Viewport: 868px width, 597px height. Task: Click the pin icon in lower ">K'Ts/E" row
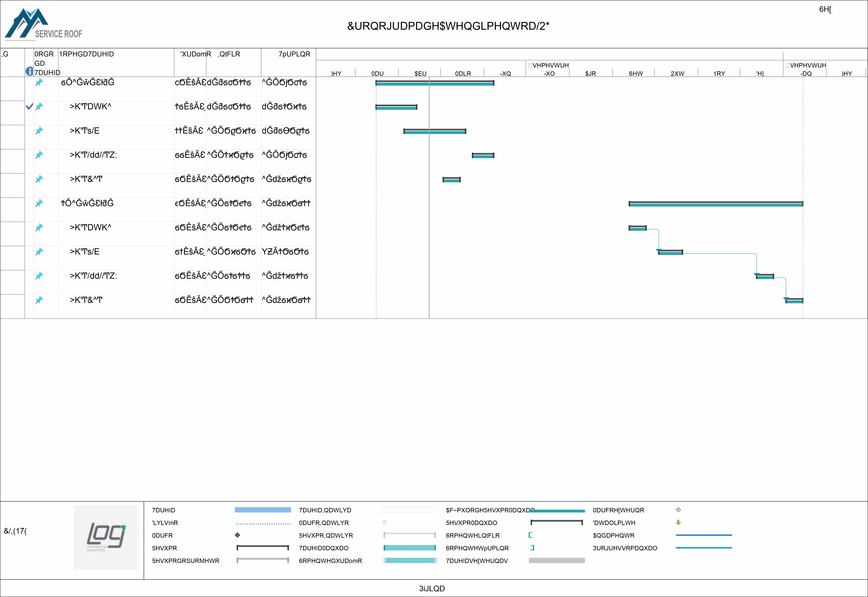(39, 252)
